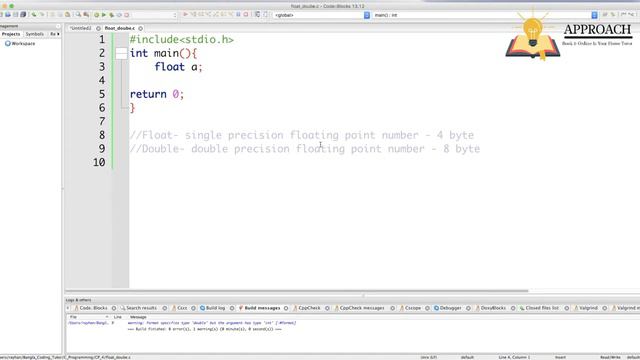Select the Projects management tab

coord(11,34)
